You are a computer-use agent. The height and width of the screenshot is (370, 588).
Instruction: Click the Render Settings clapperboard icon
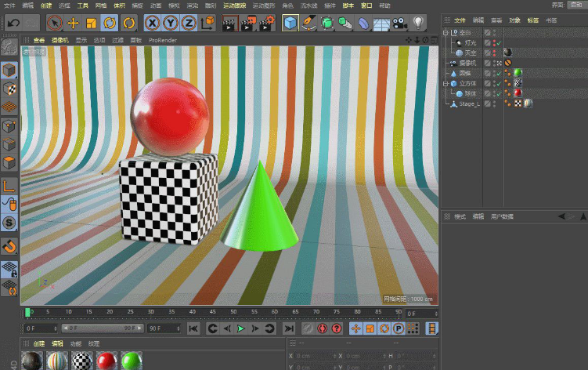(265, 23)
